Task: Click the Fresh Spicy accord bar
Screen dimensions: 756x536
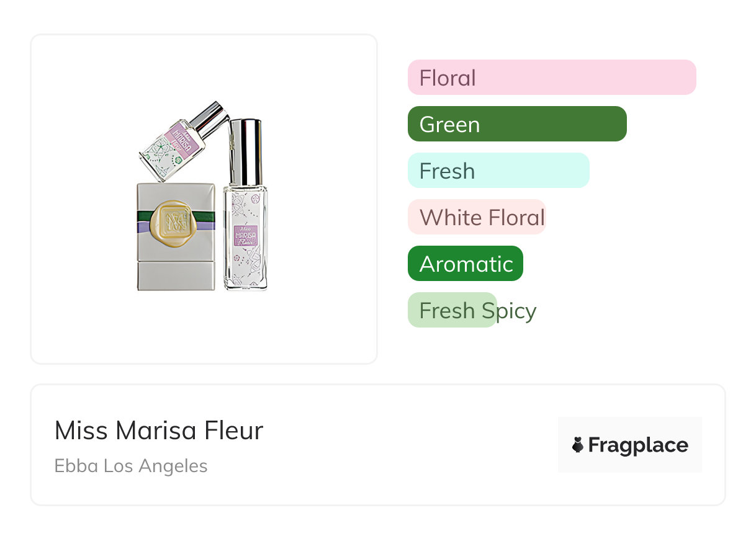Action: click(452, 310)
